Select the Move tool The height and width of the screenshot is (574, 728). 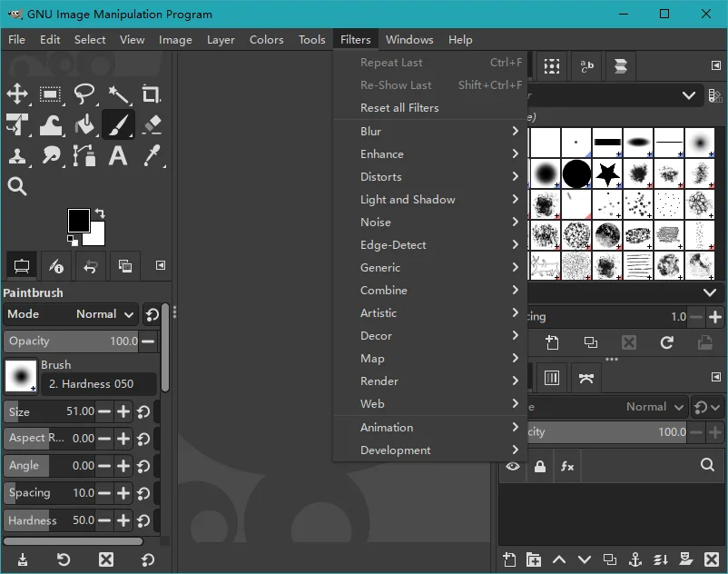(17, 94)
